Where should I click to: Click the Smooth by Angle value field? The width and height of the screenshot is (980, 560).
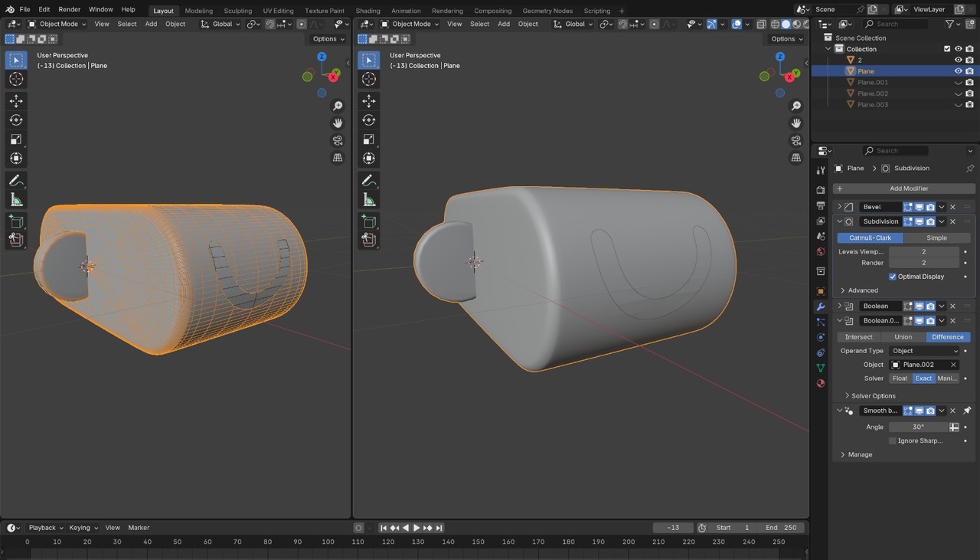click(918, 427)
